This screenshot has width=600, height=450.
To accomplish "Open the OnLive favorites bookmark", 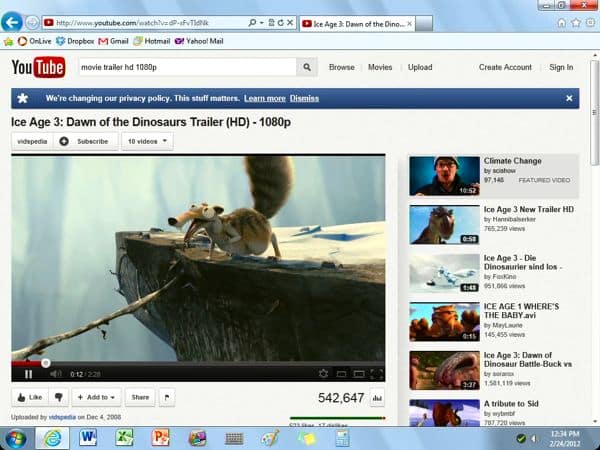I will tap(34, 41).
